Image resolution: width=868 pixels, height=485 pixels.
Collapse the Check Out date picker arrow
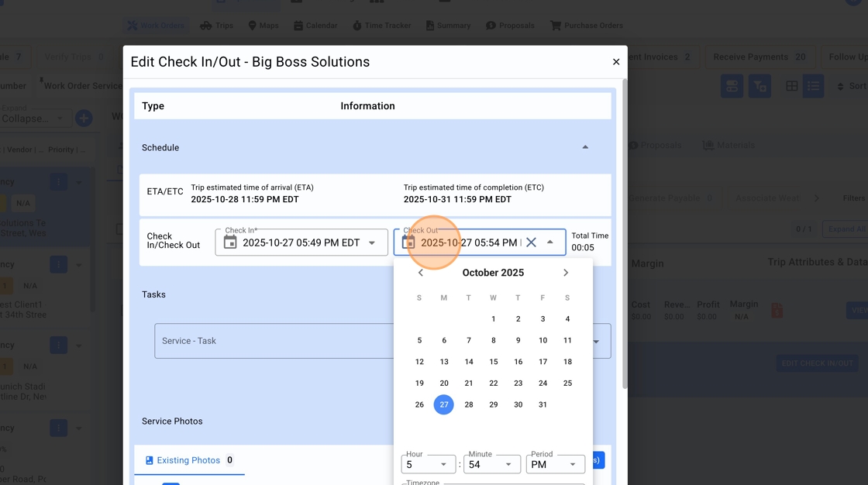click(549, 242)
